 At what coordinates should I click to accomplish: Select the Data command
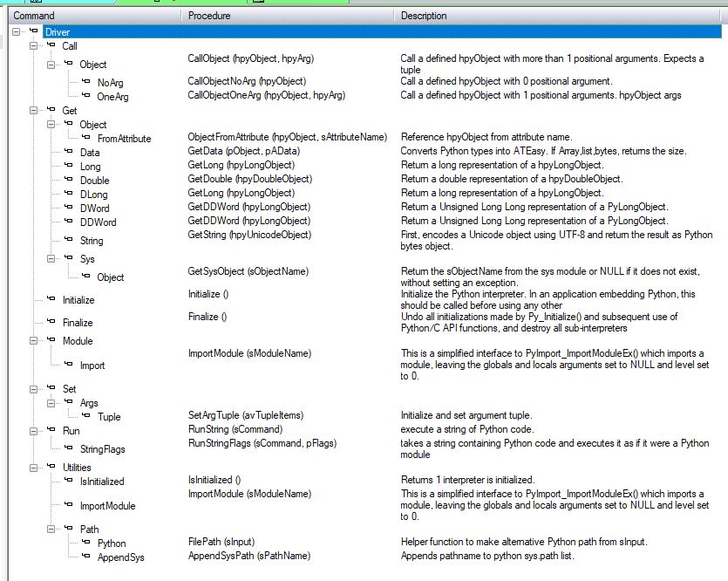click(x=90, y=153)
